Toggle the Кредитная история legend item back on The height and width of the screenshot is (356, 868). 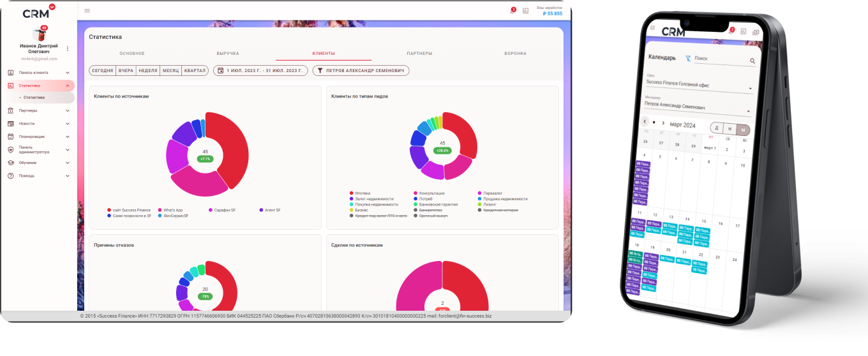click(498, 210)
